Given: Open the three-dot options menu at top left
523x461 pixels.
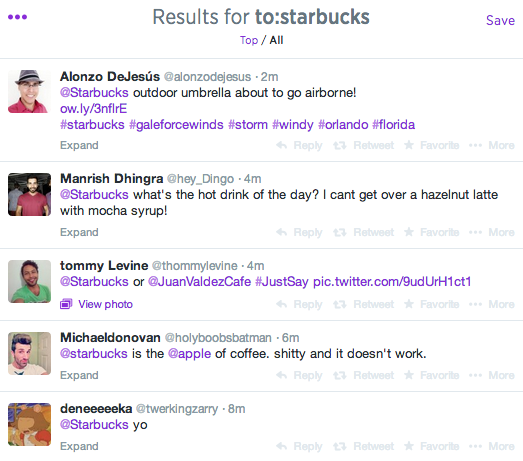Looking at the screenshot, I should [17, 17].
